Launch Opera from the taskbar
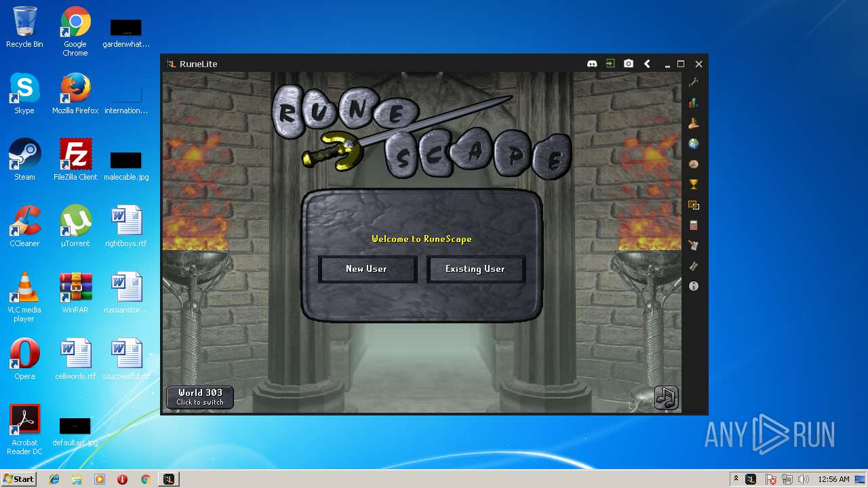The height and width of the screenshot is (488, 868). tap(122, 479)
